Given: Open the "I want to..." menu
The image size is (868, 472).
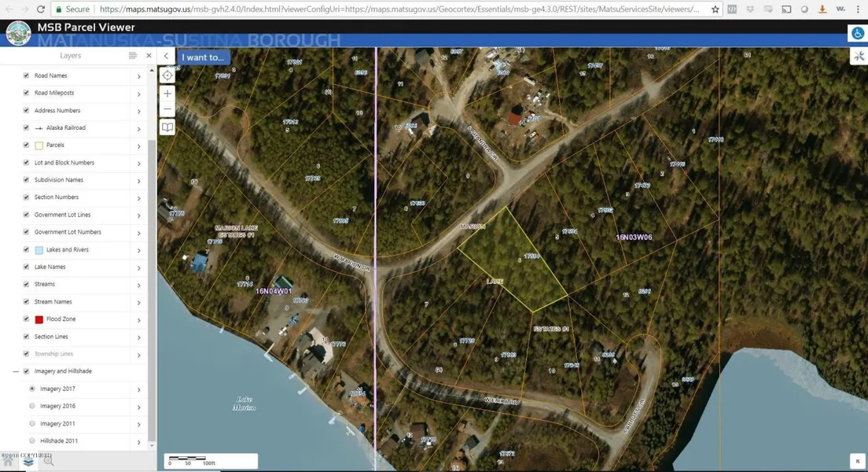Looking at the screenshot, I should click(203, 57).
